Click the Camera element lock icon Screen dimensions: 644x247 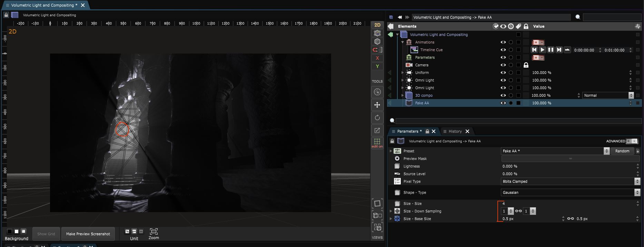(526, 65)
